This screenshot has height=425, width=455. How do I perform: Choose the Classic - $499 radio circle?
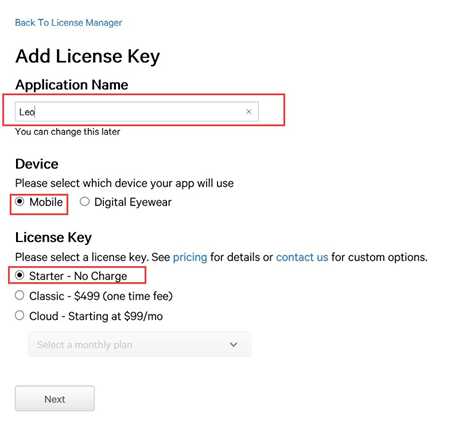point(20,295)
